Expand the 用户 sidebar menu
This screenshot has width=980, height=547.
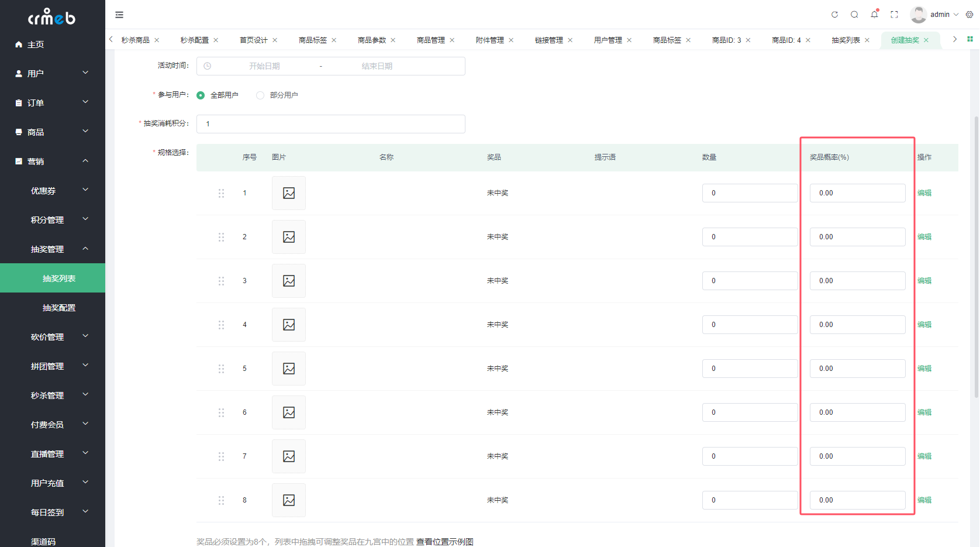[x=53, y=73]
